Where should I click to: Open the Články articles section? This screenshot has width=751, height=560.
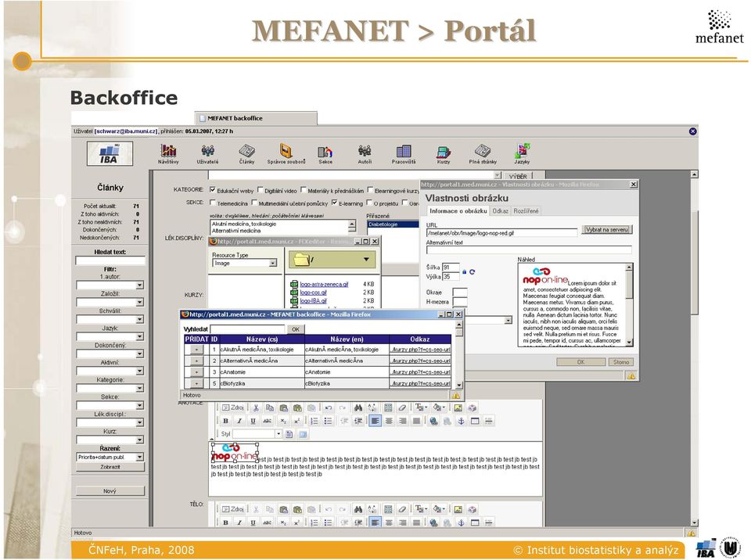(246, 154)
